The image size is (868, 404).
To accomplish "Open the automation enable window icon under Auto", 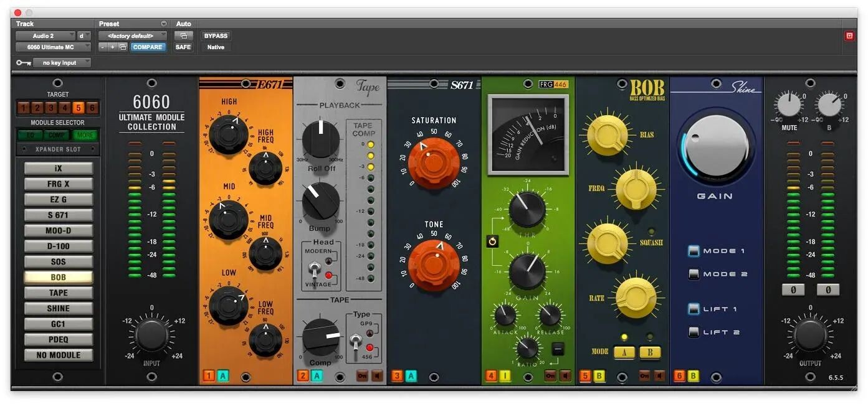I will click(183, 35).
